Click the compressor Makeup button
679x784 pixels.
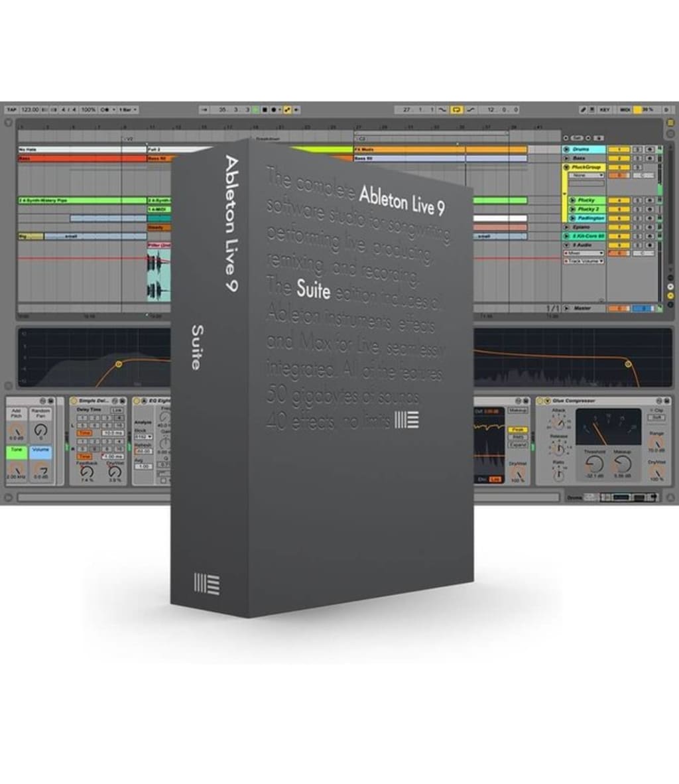point(517,411)
